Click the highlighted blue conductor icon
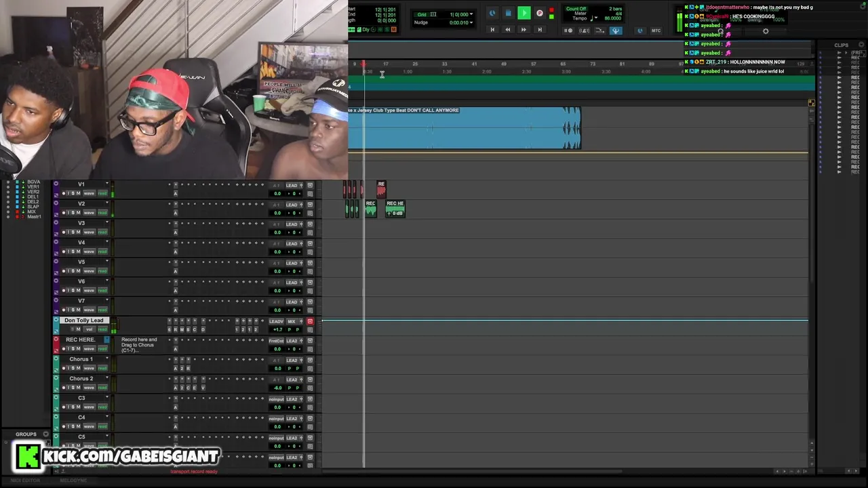The width and height of the screenshot is (868, 488). coord(616,30)
